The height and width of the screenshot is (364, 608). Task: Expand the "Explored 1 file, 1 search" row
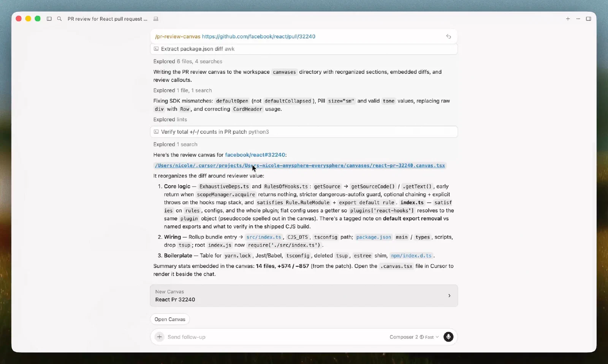(x=182, y=90)
